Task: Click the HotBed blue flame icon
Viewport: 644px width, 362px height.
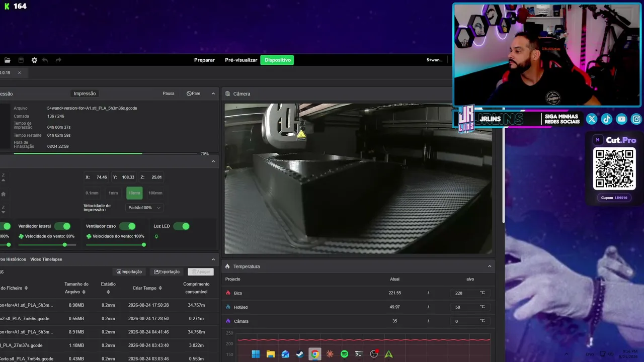Action: (x=228, y=307)
